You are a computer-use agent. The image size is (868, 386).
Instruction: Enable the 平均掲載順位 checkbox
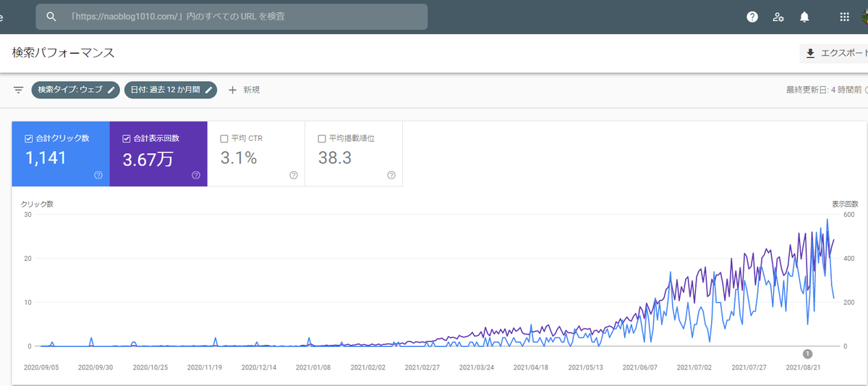tap(322, 138)
